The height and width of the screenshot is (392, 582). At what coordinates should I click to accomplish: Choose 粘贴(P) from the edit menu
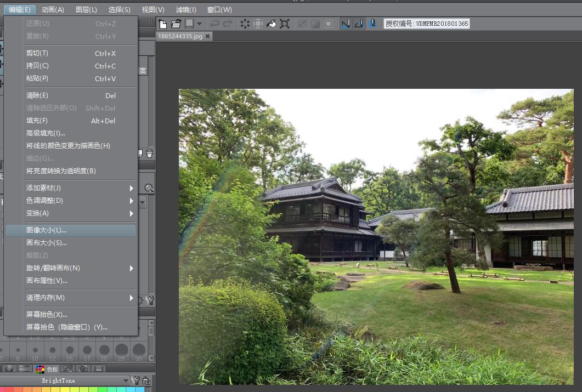[71, 78]
